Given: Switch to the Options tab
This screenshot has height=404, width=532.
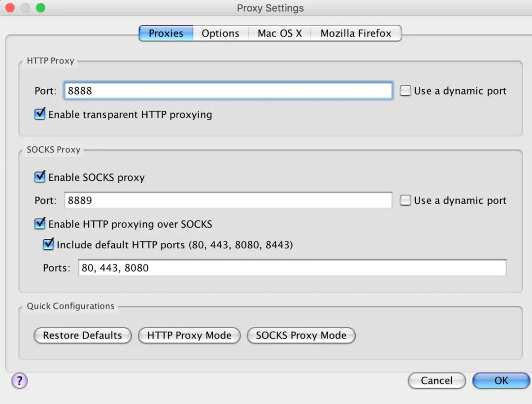Looking at the screenshot, I should click(220, 34).
